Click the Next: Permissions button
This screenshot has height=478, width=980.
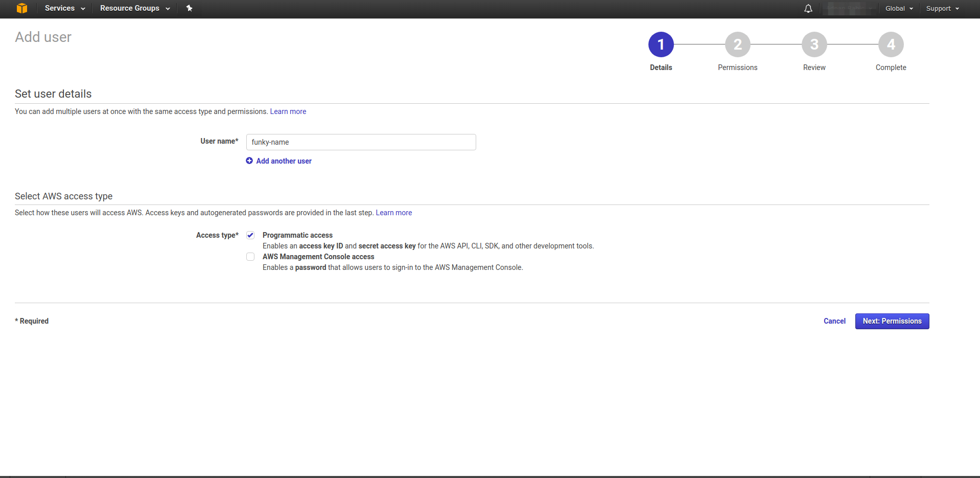tap(892, 321)
